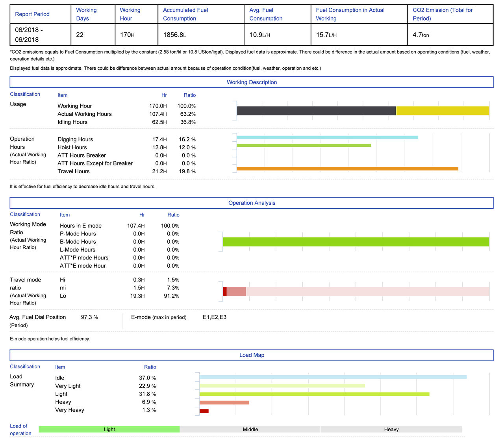This screenshot has width=504, height=439.
Task: Select the cyan Digging Hours bar
Action: [x=327, y=137]
